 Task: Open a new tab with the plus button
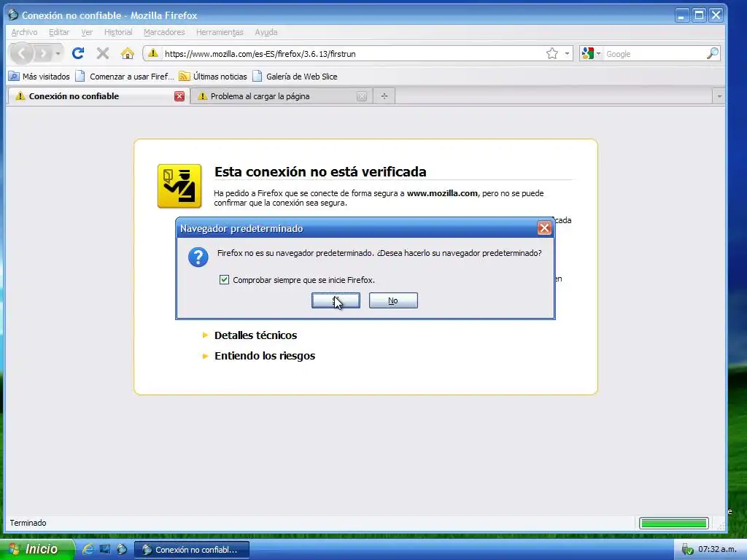click(x=384, y=96)
